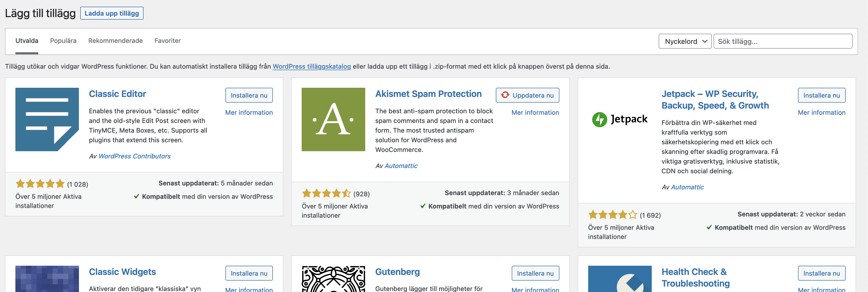Screen dimensions: 868x292
Task: Click the Ladda upp tillägg button
Action: point(111,13)
